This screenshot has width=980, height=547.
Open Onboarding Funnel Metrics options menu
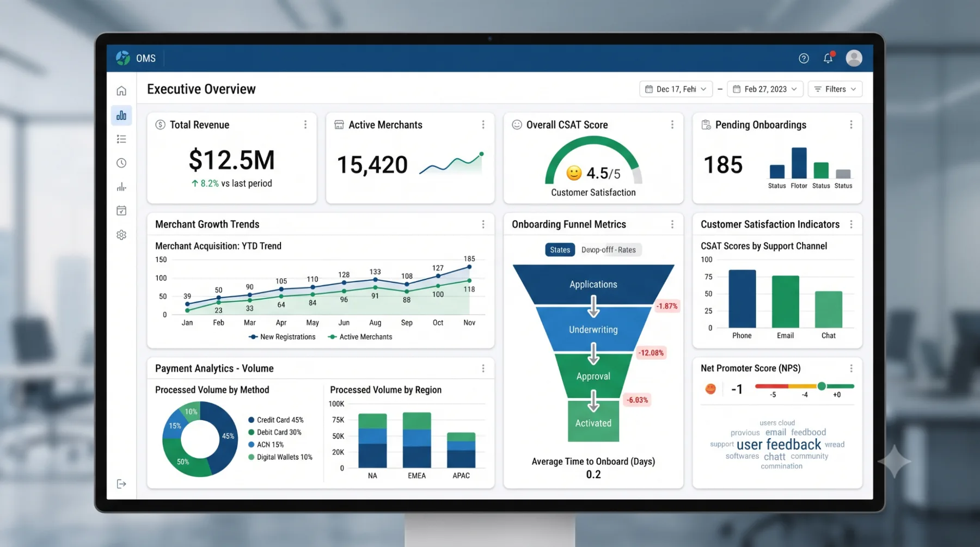tap(672, 224)
